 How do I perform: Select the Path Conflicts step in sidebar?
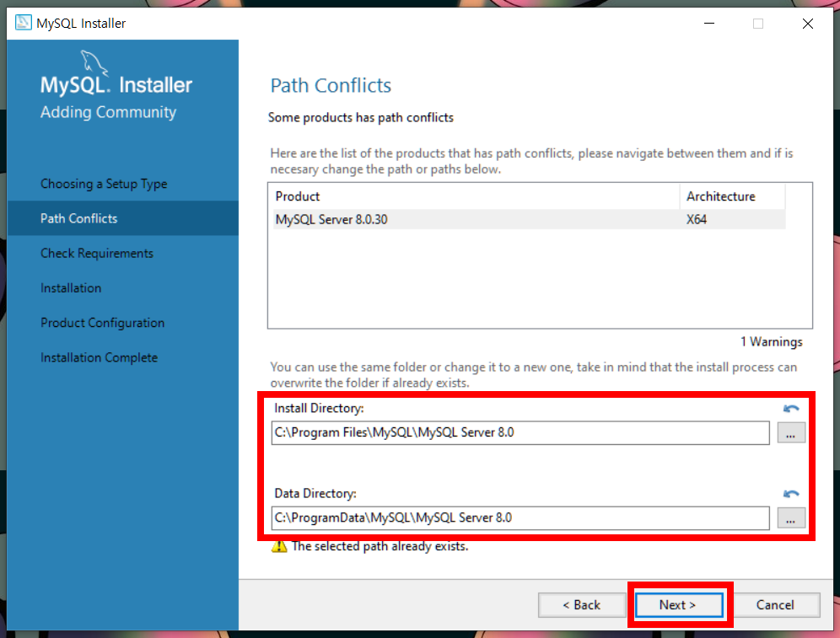[x=122, y=218]
